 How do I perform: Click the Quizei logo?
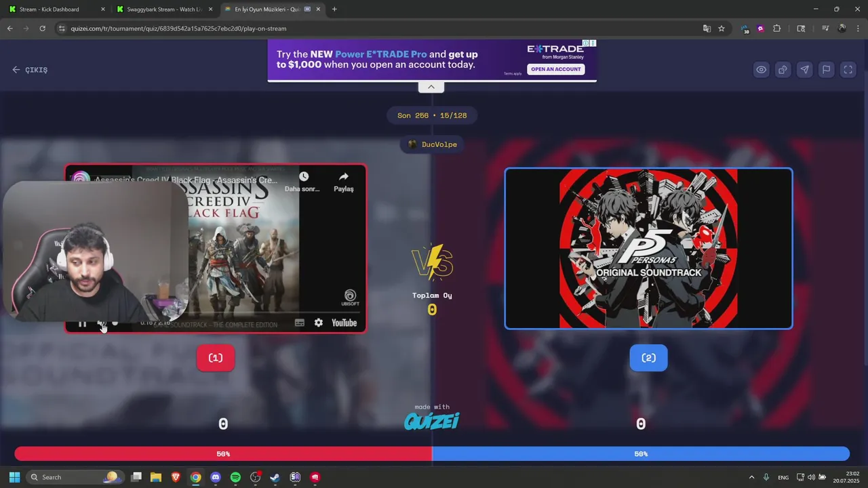[x=432, y=421]
